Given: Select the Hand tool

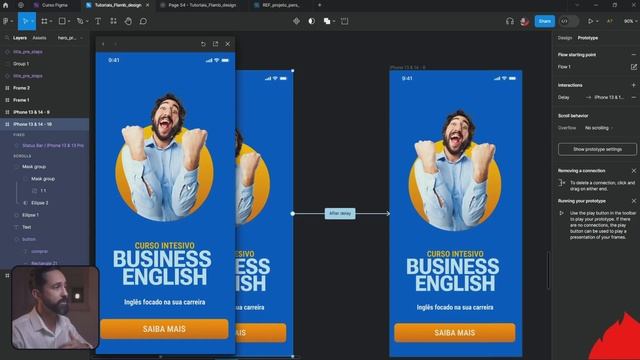Looking at the screenshot, I should [128, 21].
